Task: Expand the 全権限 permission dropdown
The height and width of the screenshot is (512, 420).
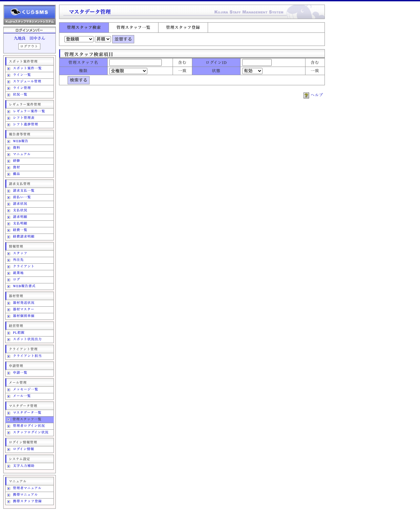Action: (128, 71)
